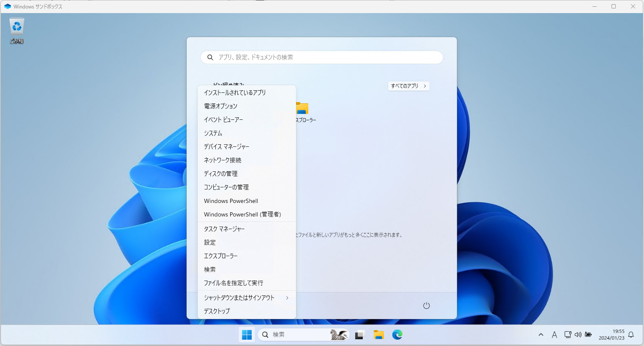Launch Microsoft Edge from the taskbar
Viewport: 644px width, 346px height.
(x=397, y=335)
